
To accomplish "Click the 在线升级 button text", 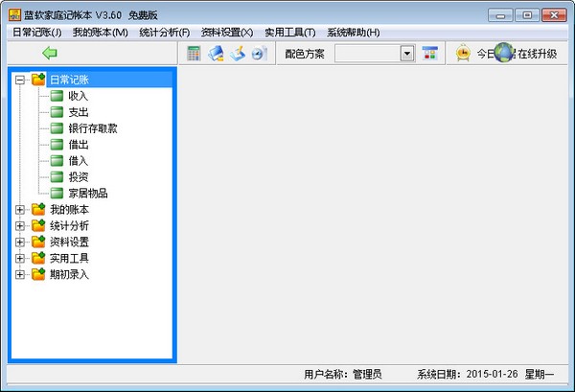I will point(538,54).
